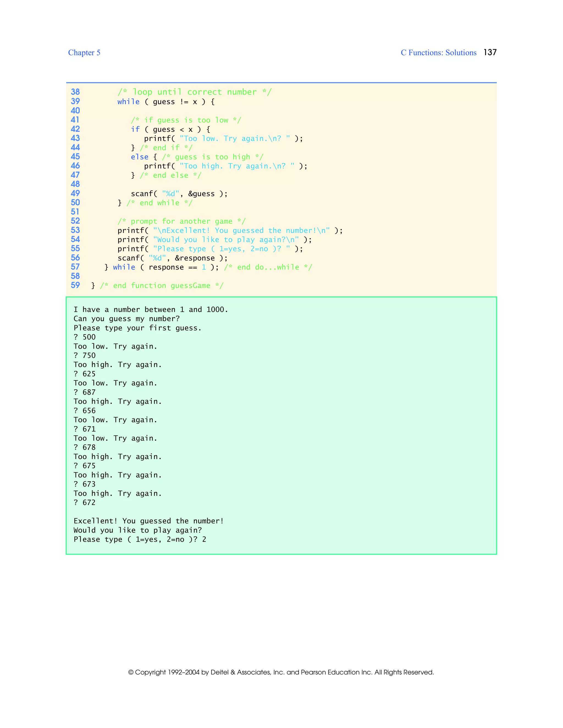Viewport: 563px width, 728px height.
Task: Click the Excellent printf code line
Action: point(230,231)
